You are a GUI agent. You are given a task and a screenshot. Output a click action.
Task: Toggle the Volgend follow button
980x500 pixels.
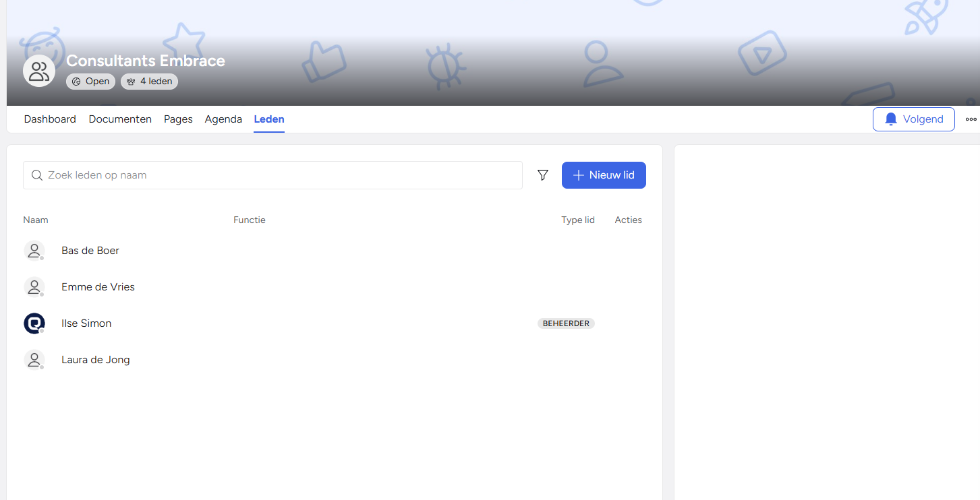click(x=913, y=119)
